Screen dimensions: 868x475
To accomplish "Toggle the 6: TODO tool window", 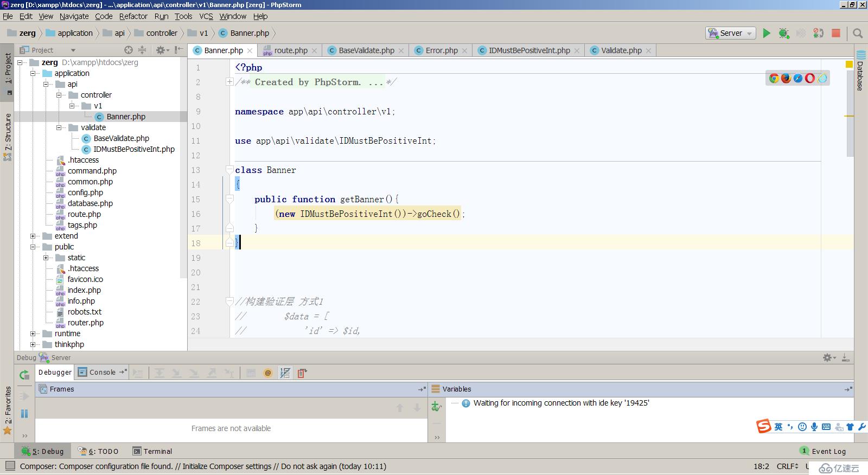I will (98, 451).
